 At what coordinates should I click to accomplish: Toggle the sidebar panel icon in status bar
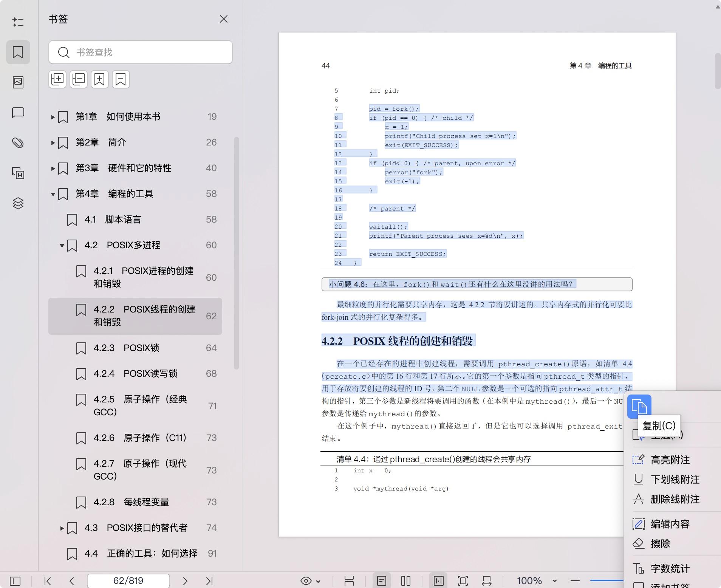pos(15,581)
